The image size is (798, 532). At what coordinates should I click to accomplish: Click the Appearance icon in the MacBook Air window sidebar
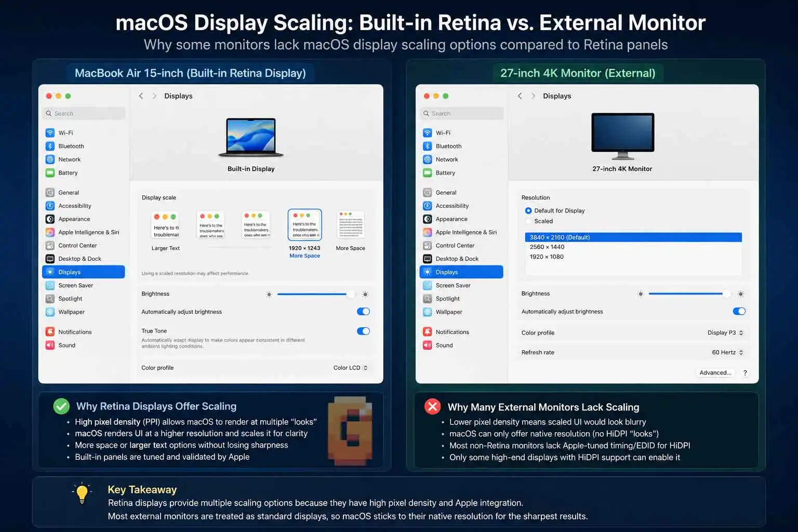click(x=50, y=219)
